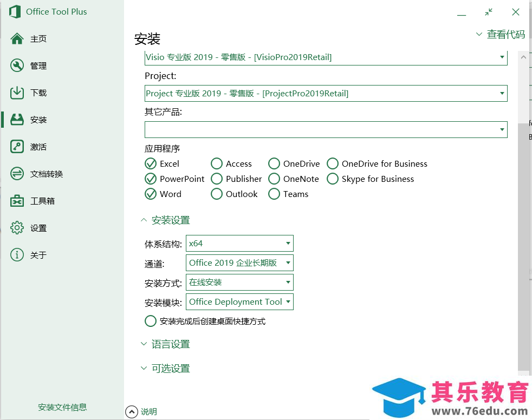Click the 安装文件信息 link
532x420 pixels.
(x=62, y=407)
